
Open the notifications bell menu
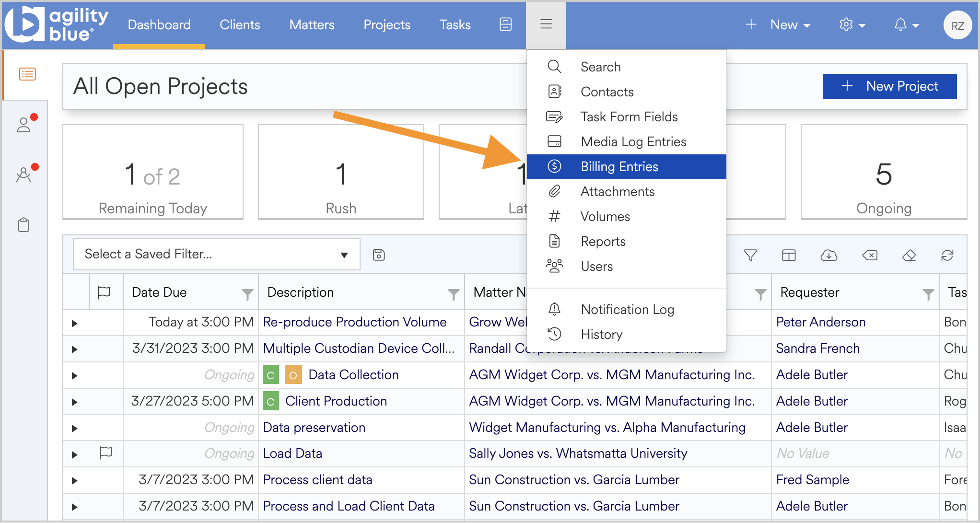coord(906,24)
